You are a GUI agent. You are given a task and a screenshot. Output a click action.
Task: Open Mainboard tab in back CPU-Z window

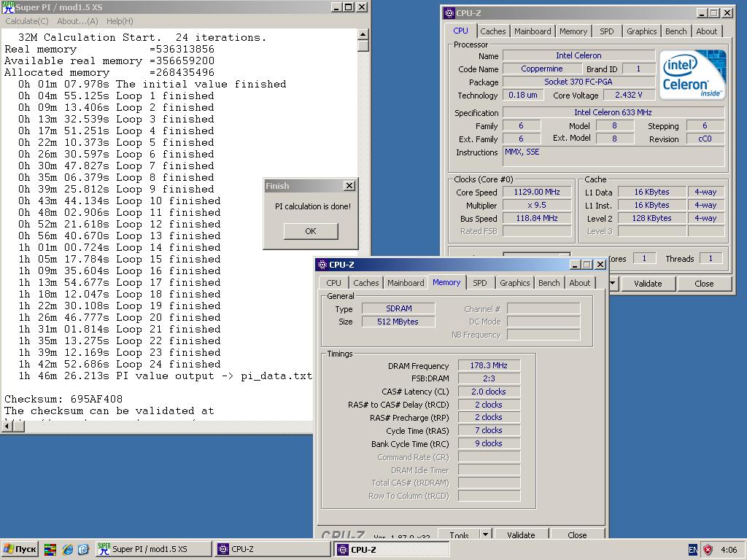click(533, 31)
